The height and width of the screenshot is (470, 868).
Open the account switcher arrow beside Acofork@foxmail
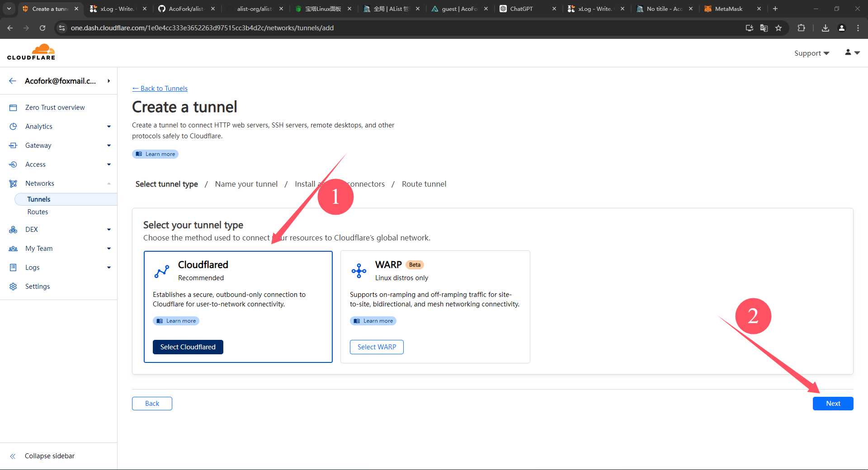[109, 81]
